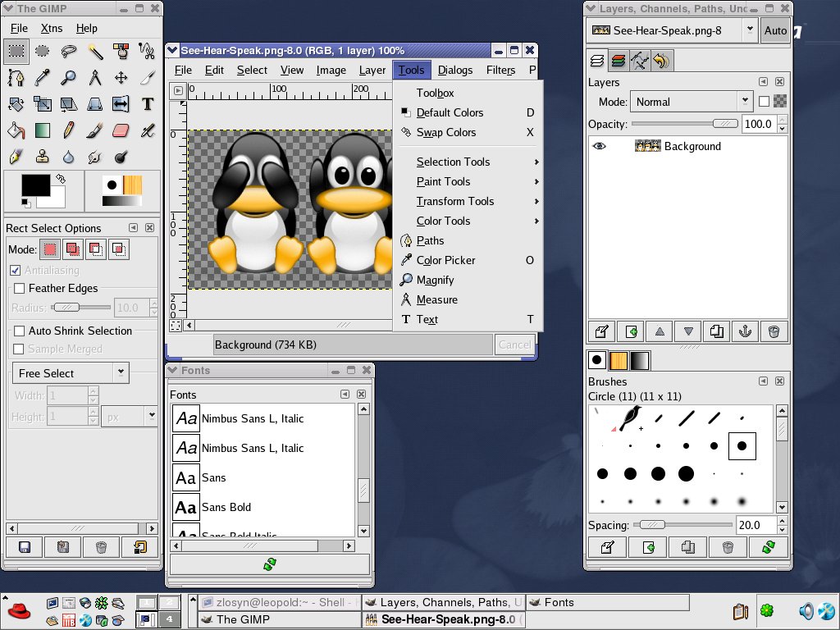Open the Filters menu in image window
This screenshot has height=630, width=840.
[500, 71]
